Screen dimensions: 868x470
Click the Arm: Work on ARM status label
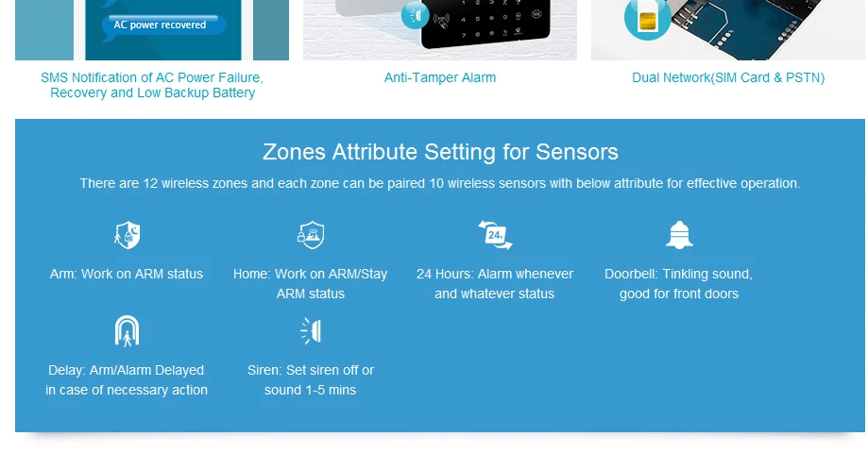127,275
